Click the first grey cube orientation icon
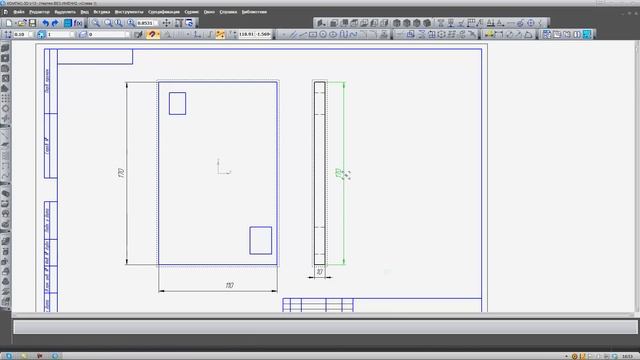 click(x=397, y=23)
